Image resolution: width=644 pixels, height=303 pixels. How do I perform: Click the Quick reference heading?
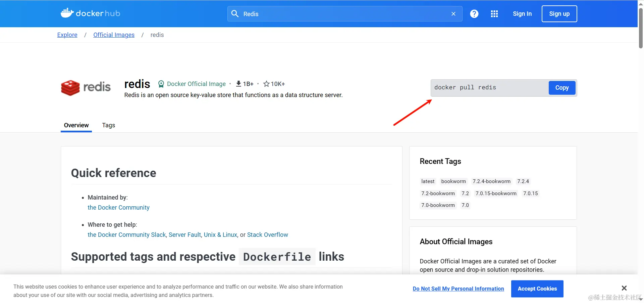coord(113,173)
